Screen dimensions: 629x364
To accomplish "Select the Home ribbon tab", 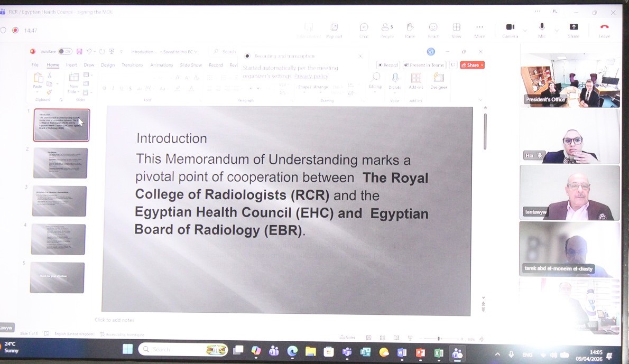I will coord(53,65).
